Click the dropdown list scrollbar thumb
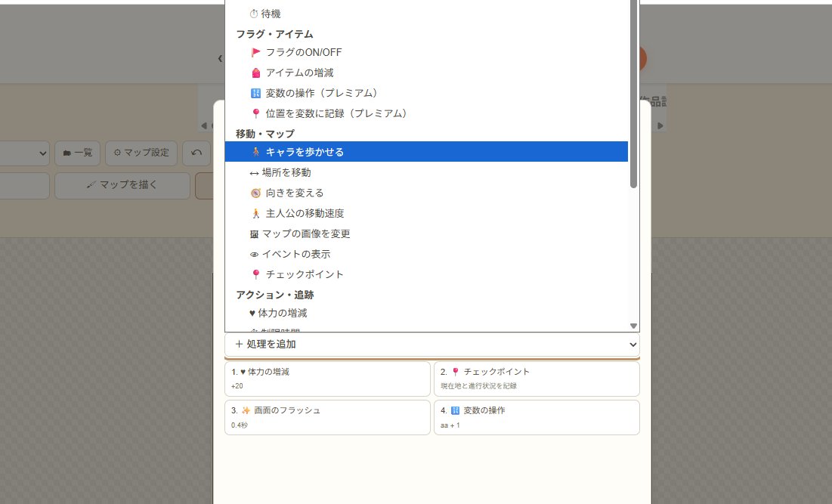Screen dimensions: 832x504 tap(633, 94)
